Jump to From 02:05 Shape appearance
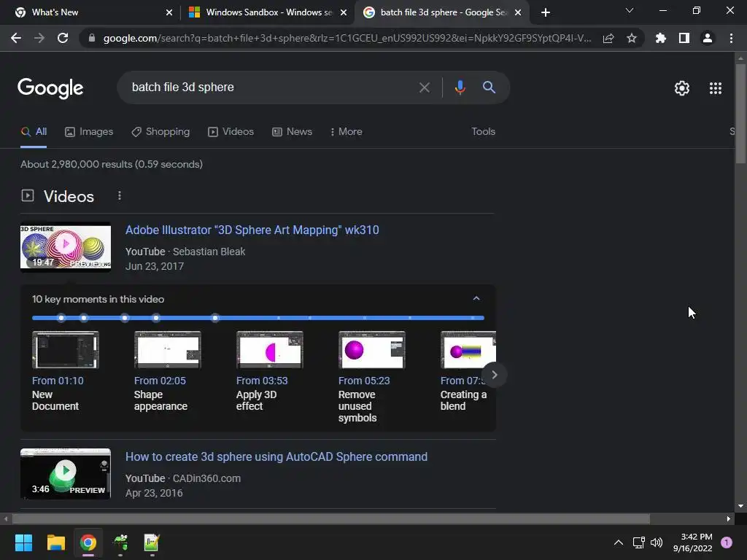This screenshot has height=560, width=747. (x=167, y=371)
